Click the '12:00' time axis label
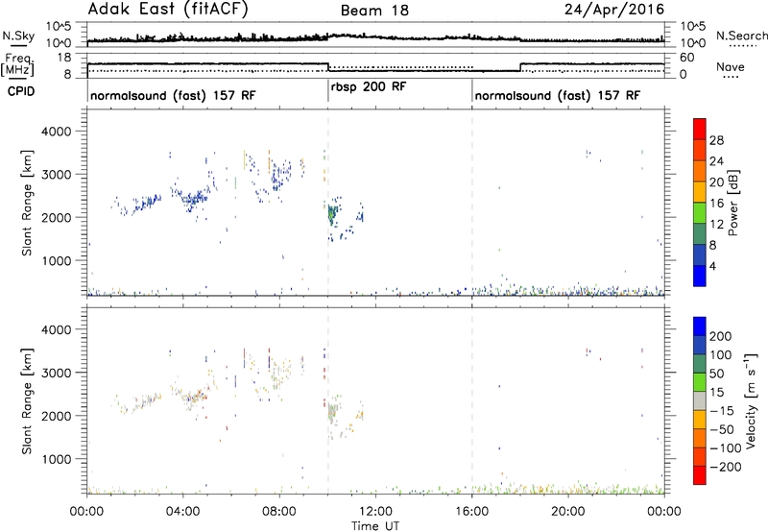This screenshot has width=768, height=532. pyautogui.click(x=375, y=512)
